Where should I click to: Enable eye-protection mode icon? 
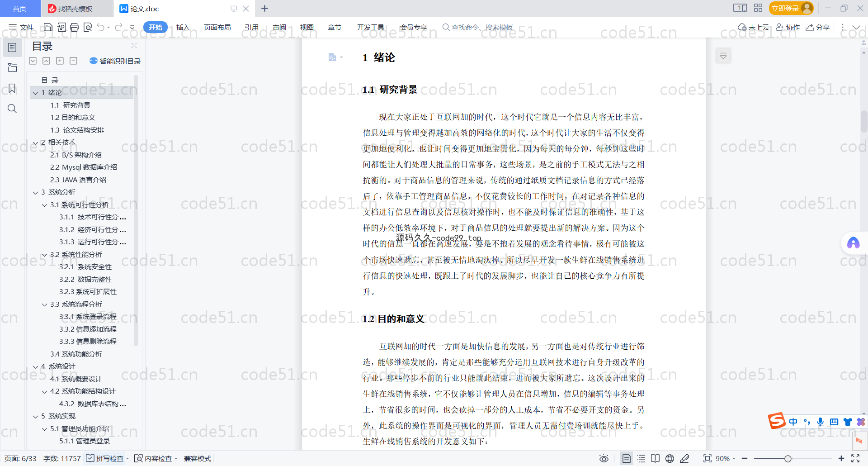point(604,458)
